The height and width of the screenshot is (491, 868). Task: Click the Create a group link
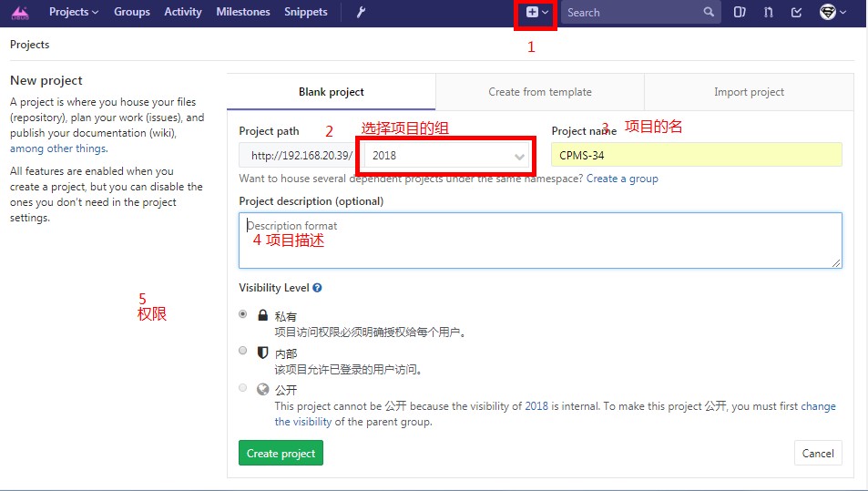click(622, 179)
